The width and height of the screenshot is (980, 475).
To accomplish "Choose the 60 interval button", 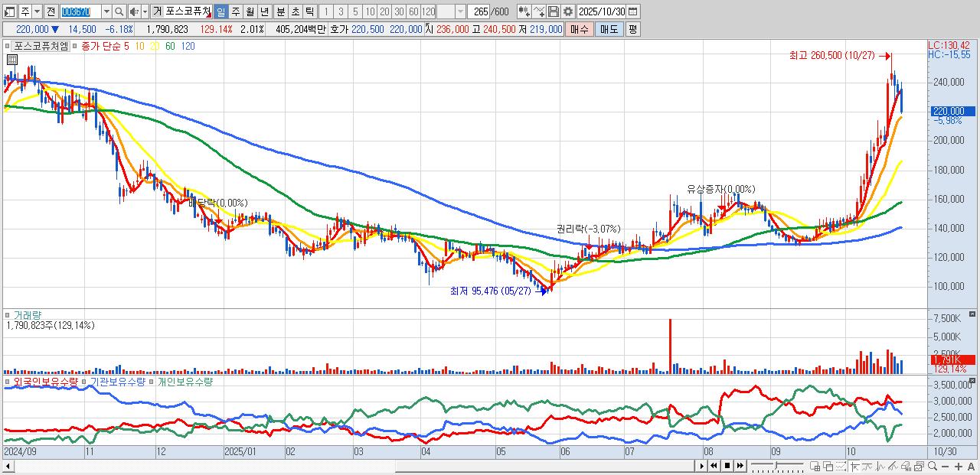I will coord(413,11).
